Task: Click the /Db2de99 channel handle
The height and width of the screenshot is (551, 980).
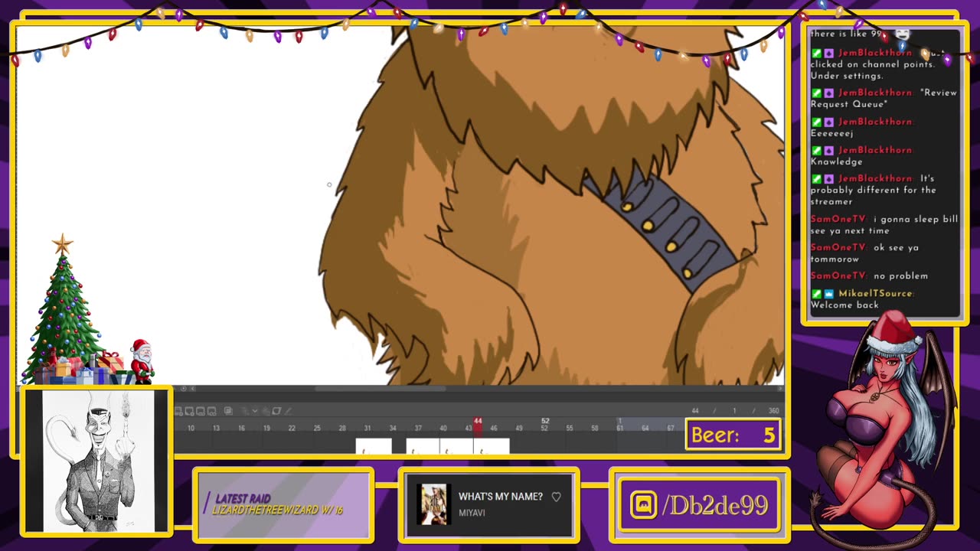Action: pos(714,505)
